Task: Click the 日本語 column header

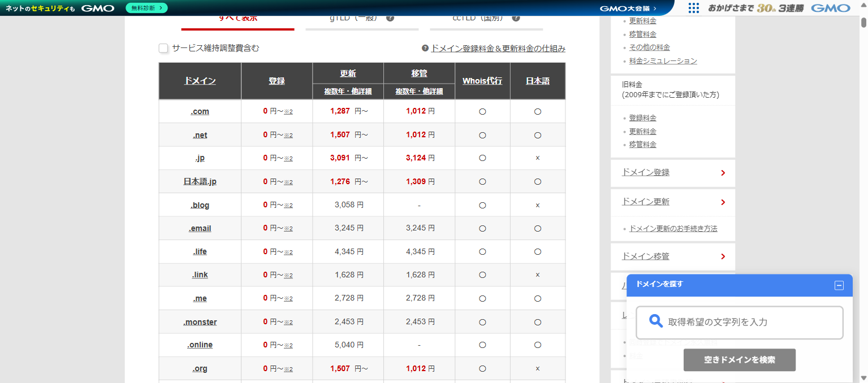Action: point(538,81)
